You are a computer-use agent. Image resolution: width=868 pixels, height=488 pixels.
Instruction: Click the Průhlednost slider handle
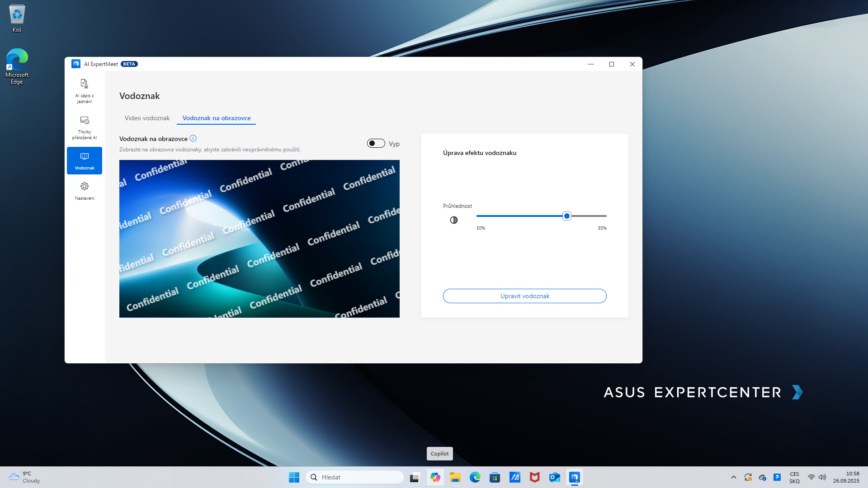pos(566,216)
